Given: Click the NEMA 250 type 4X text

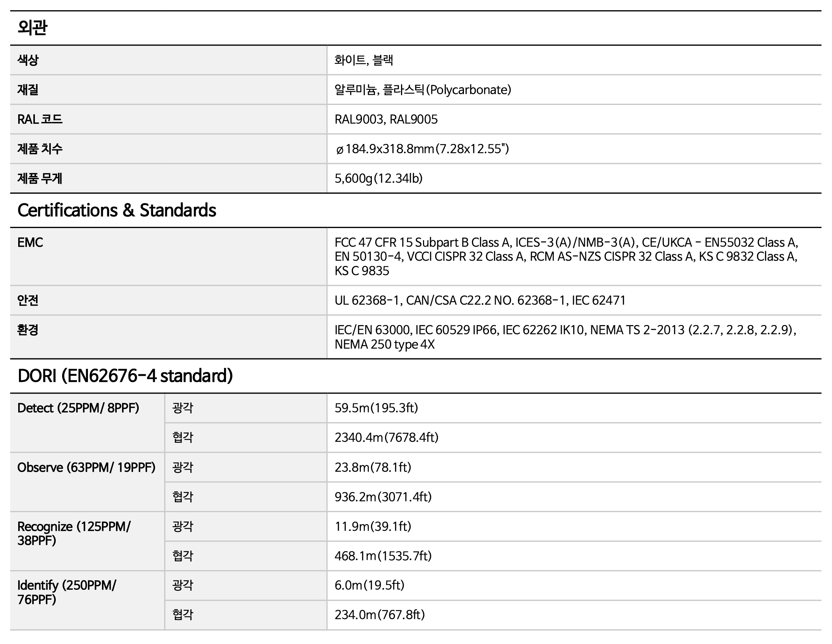Looking at the screenshot, I should point(384,344).
